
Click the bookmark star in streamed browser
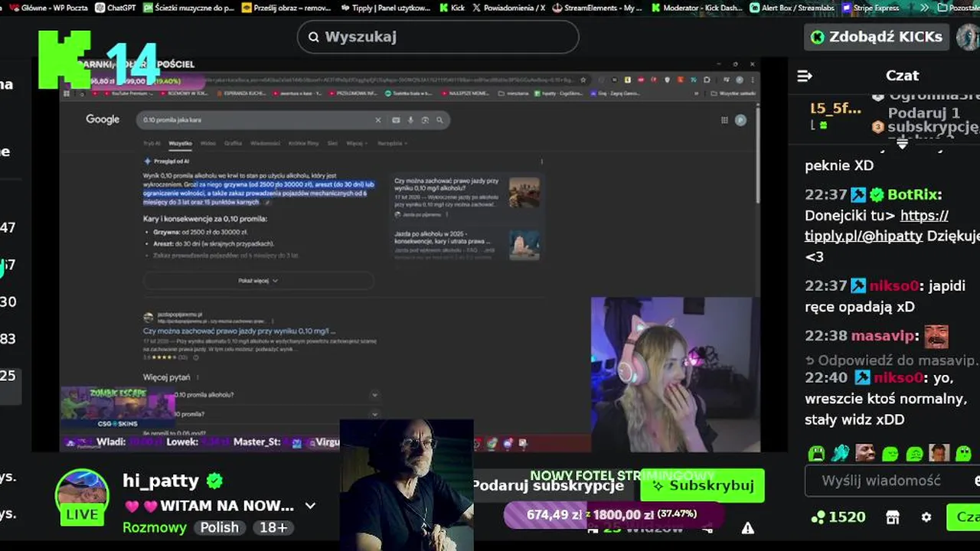point(583,80)
